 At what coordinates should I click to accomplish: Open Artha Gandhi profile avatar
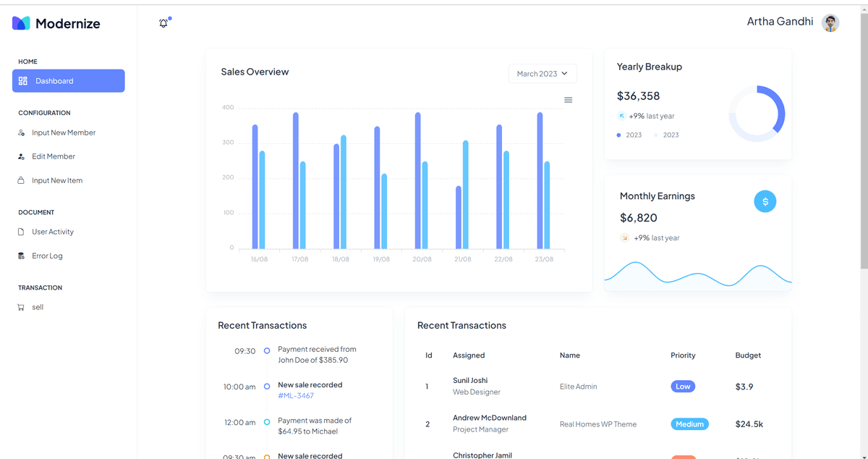[x=830, y=22]
